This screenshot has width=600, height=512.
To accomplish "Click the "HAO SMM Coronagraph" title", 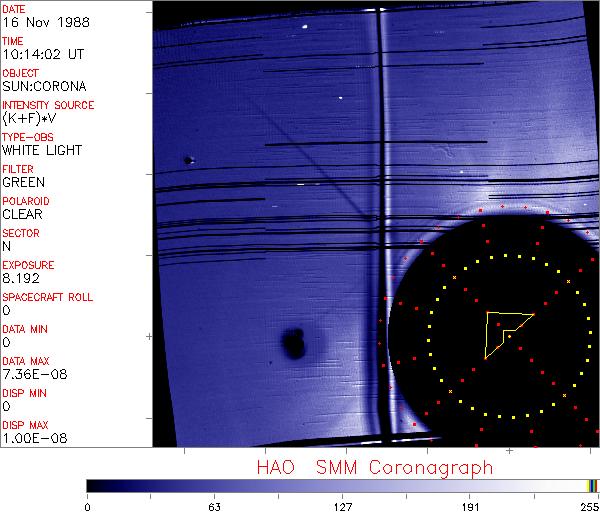I will [375, 468].
